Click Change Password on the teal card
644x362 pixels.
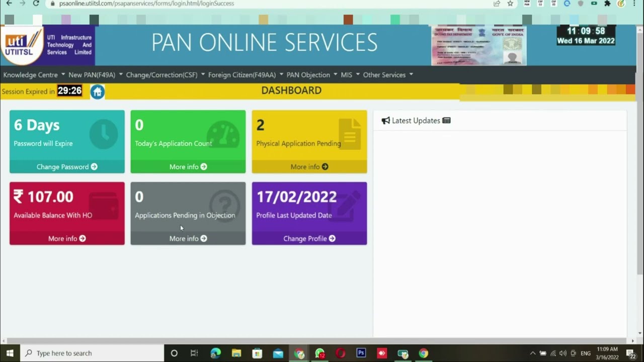(x=67, y=167)
